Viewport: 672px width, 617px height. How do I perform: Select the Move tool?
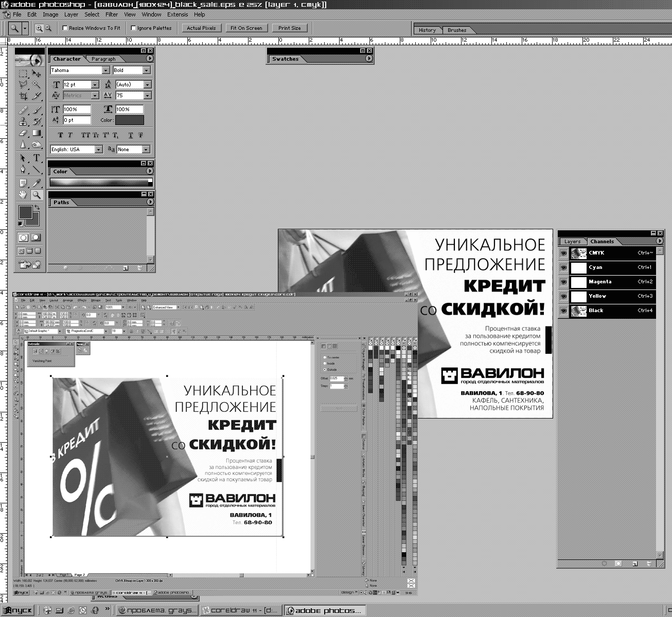[37, 74]
